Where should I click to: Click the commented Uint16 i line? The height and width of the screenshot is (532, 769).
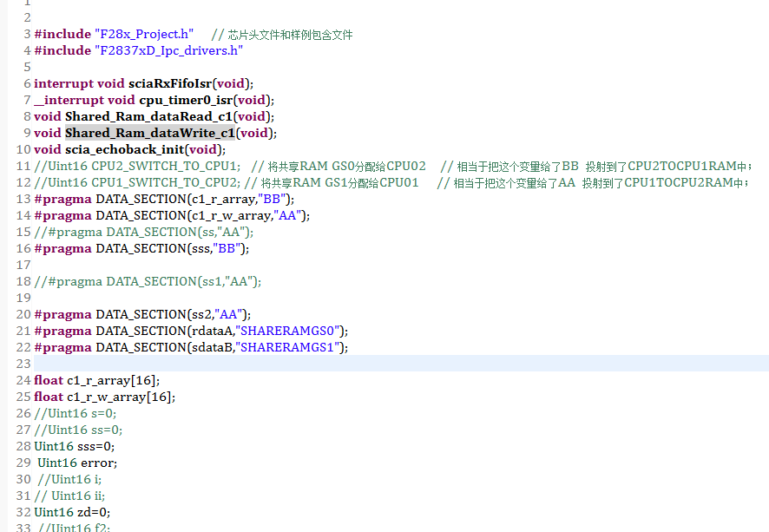(x=69, y=480)
